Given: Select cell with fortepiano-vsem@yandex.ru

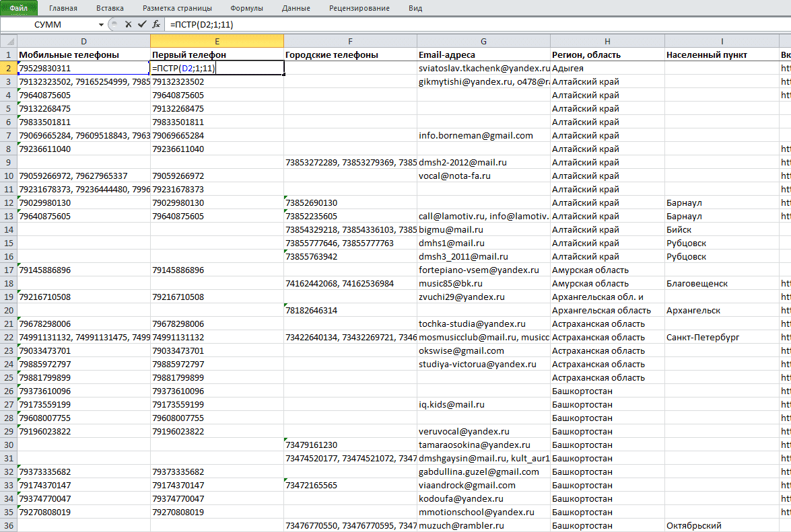Looking at the screenshot, I should (483, 270).
